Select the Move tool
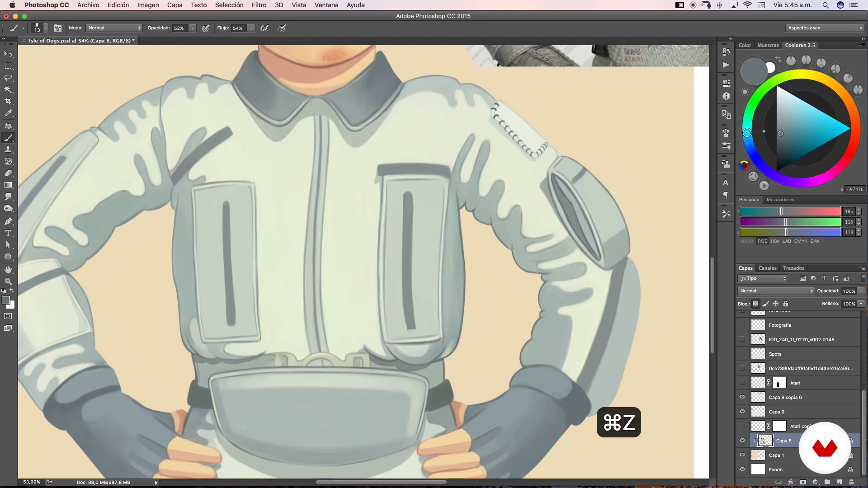Viewport: 868px width, 488px height. [8, 54]
